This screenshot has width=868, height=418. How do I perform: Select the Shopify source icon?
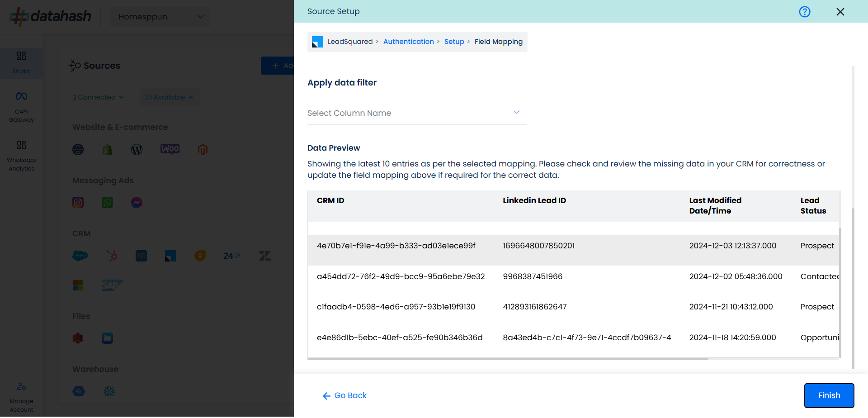107,150
